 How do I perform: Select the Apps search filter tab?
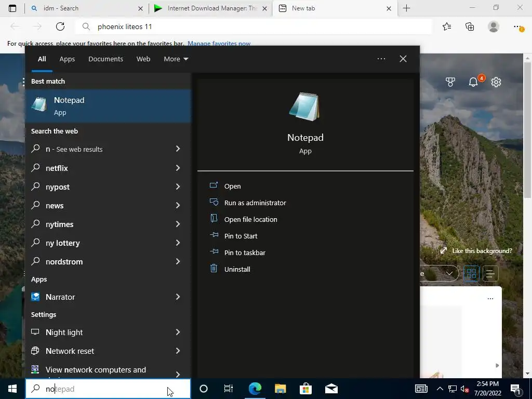(x=67, y=59)
